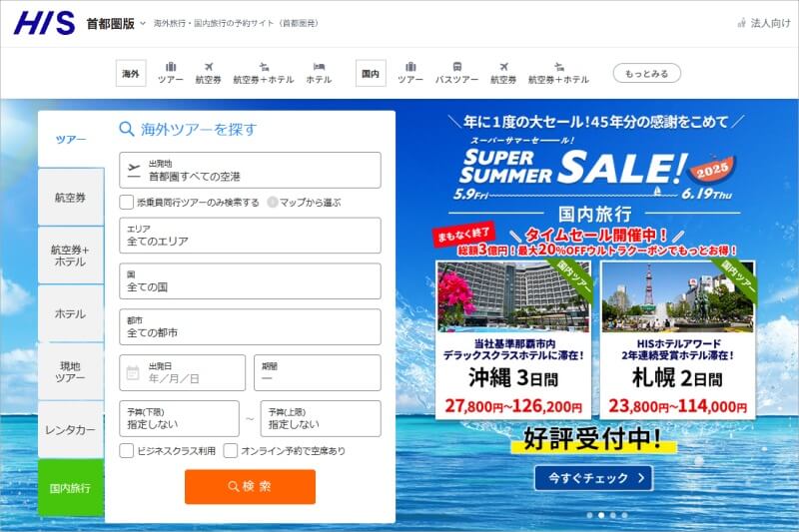Open domestic ツアー suitcase icon
Screen dimensions: 799x532
tap(410, 67)
